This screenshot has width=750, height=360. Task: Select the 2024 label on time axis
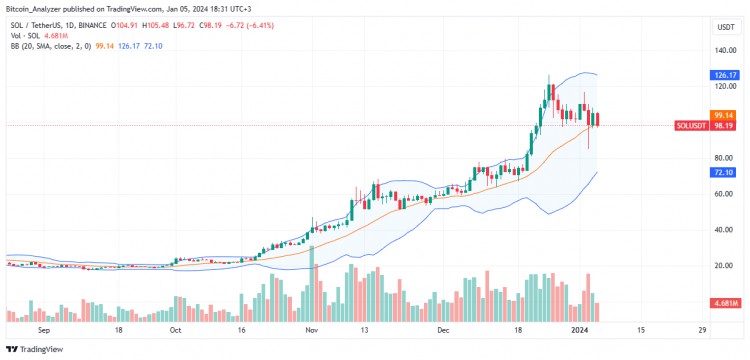tap(582, 330)
